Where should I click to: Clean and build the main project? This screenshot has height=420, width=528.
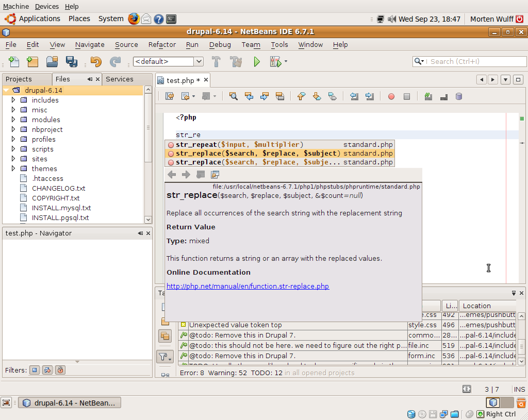point(236,62)
